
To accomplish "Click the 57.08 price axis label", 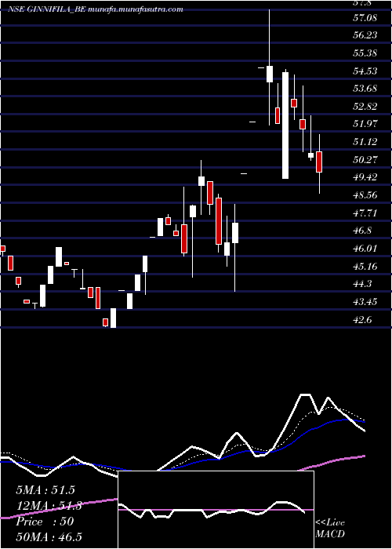I will 365,17.
